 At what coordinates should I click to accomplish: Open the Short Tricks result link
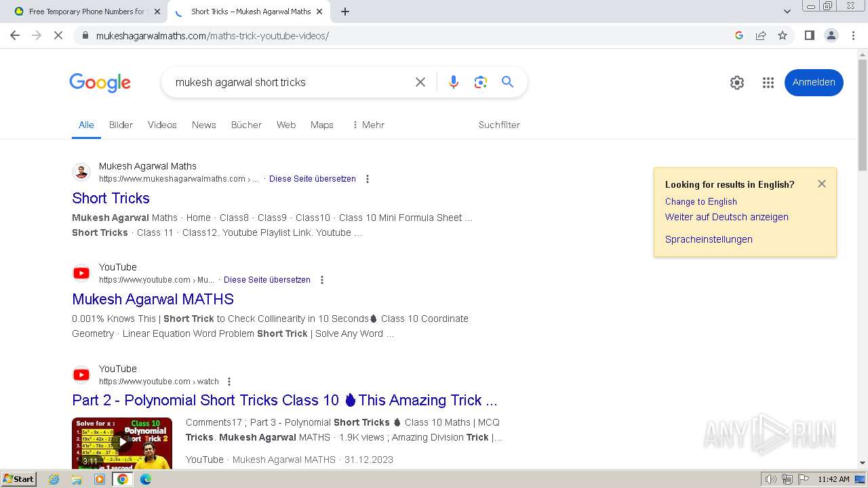pyautogui.click(x=111, y=198)
